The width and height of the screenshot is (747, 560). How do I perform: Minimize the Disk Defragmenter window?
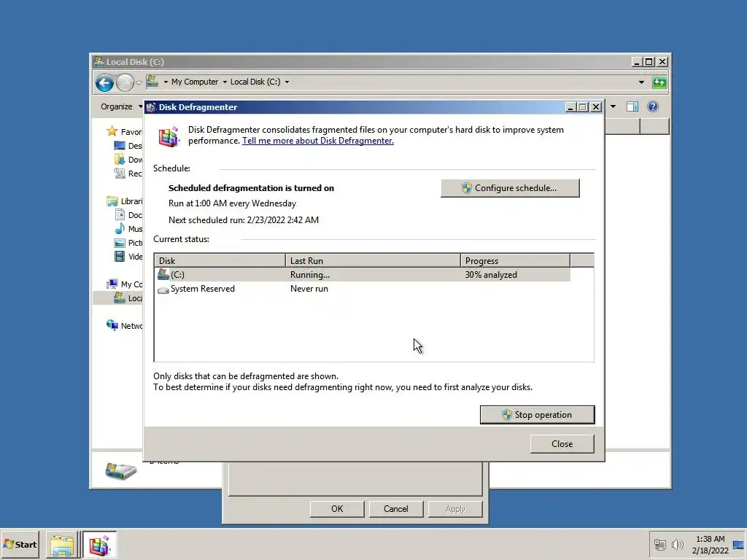pos(570,107)
